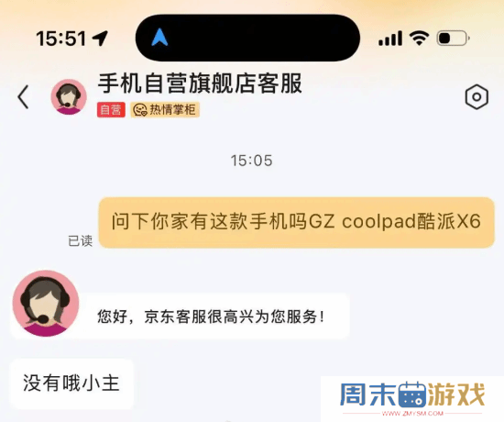The image size is (504, 422).
Task: Tap the back arrow chevron
Action: coord(23,97)
